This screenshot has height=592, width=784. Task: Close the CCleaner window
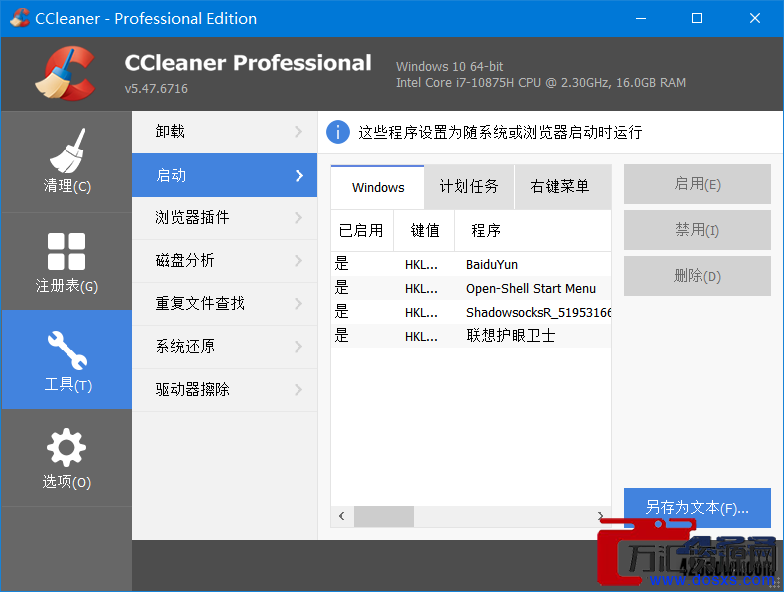tap(755, 18)
